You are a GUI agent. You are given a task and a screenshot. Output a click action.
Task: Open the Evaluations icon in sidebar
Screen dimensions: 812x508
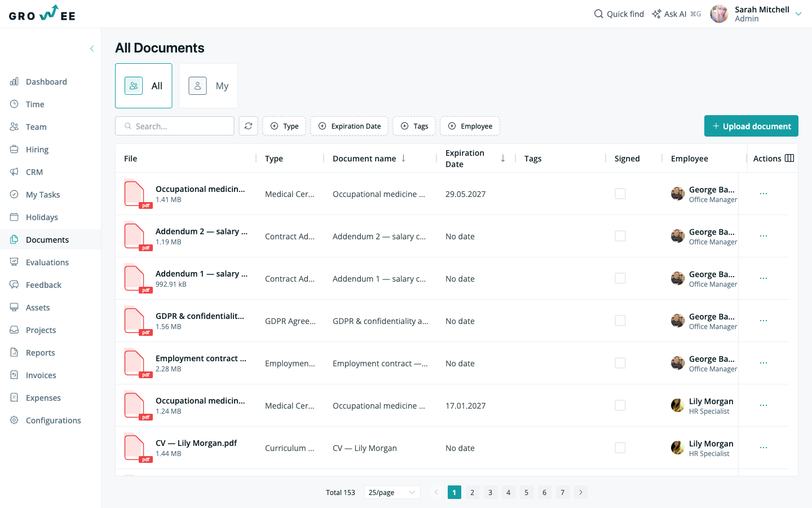(x=14, y=262)
